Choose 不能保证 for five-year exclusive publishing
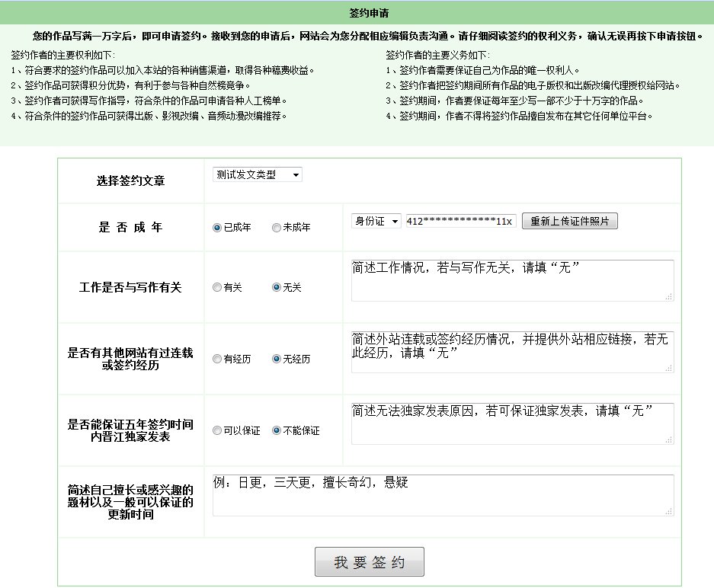 point(275,430)
